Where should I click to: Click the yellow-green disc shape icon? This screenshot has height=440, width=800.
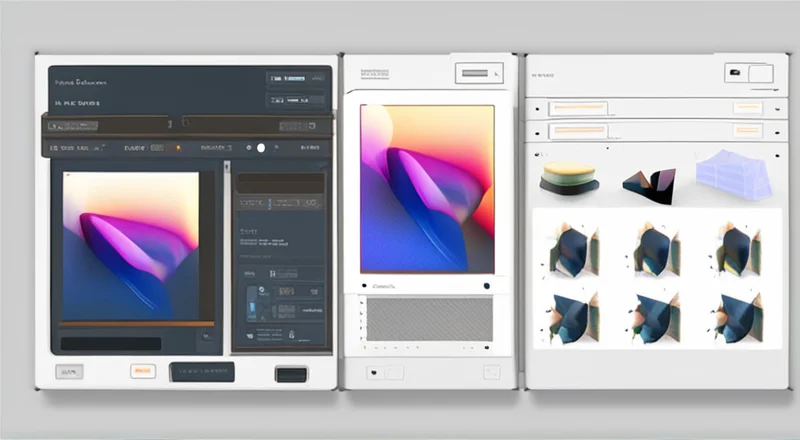click(568, 177)
